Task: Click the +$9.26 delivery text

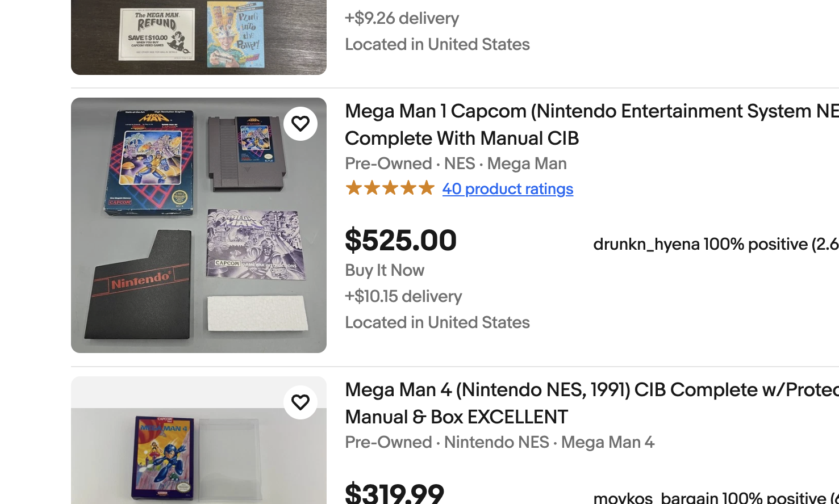Action: [x=402, y=18]
